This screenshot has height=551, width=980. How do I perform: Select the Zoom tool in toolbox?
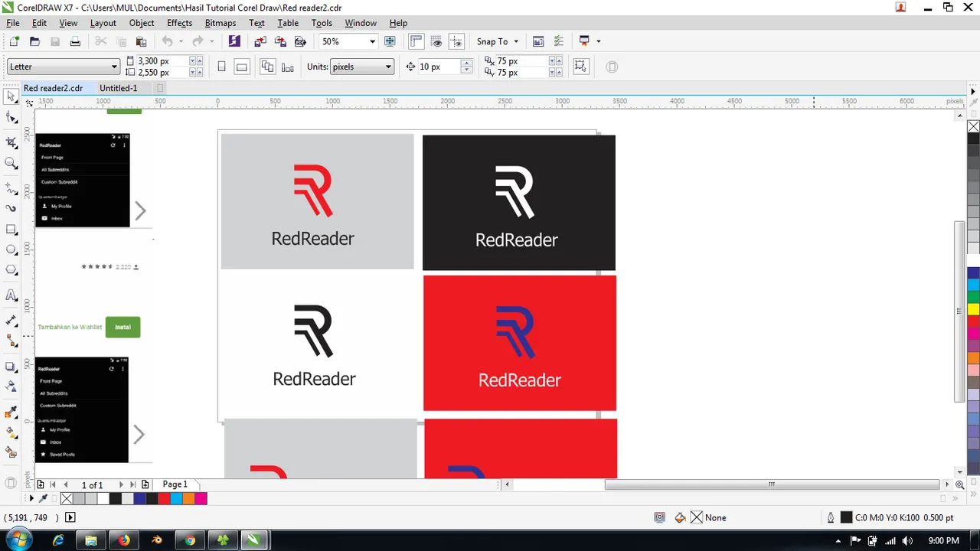[x=11, y=163]
